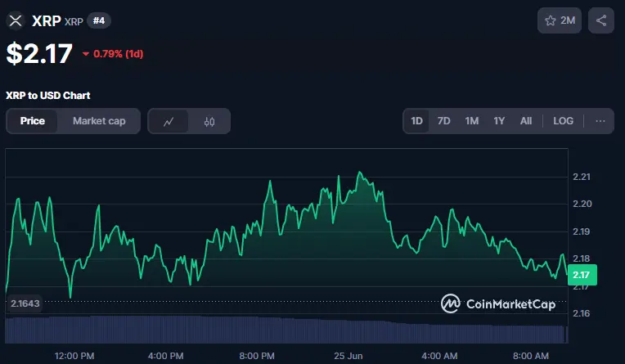
Task: Click the grey XRP ticker symbol text
Action: pos(74,21)
